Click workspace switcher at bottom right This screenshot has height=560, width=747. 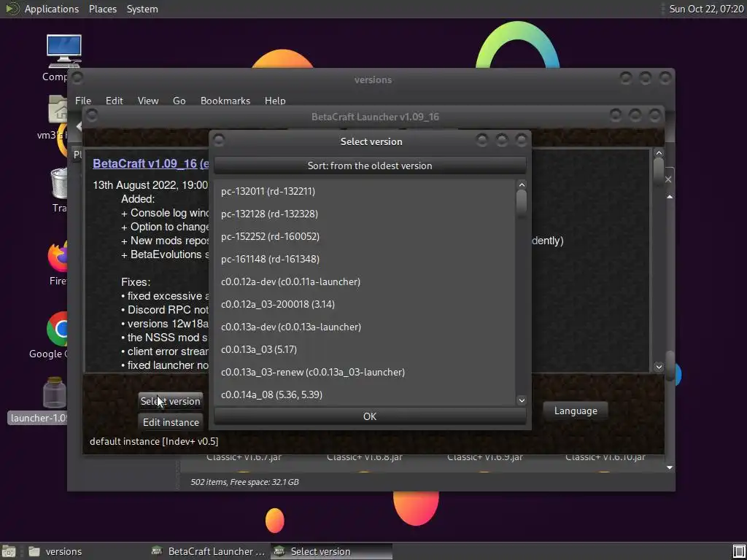pyautogui.click(x=739, y=551)
